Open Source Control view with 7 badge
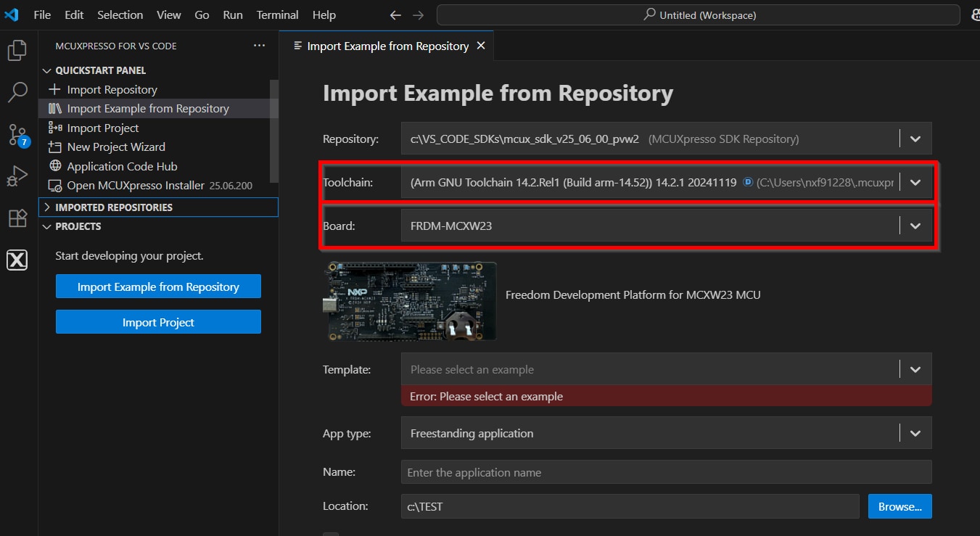980x536 pixels. pyautogui.click(x=17, y=134)
